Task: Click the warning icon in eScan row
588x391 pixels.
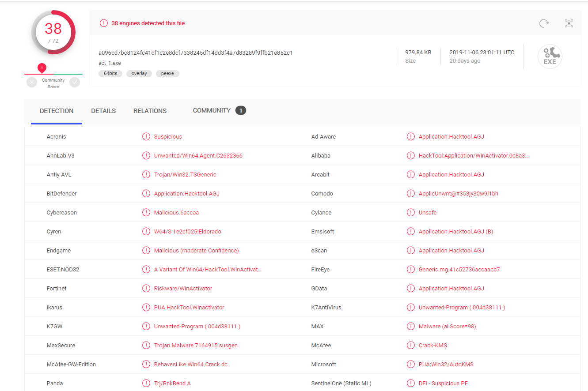Action: (x=411, y=250)
